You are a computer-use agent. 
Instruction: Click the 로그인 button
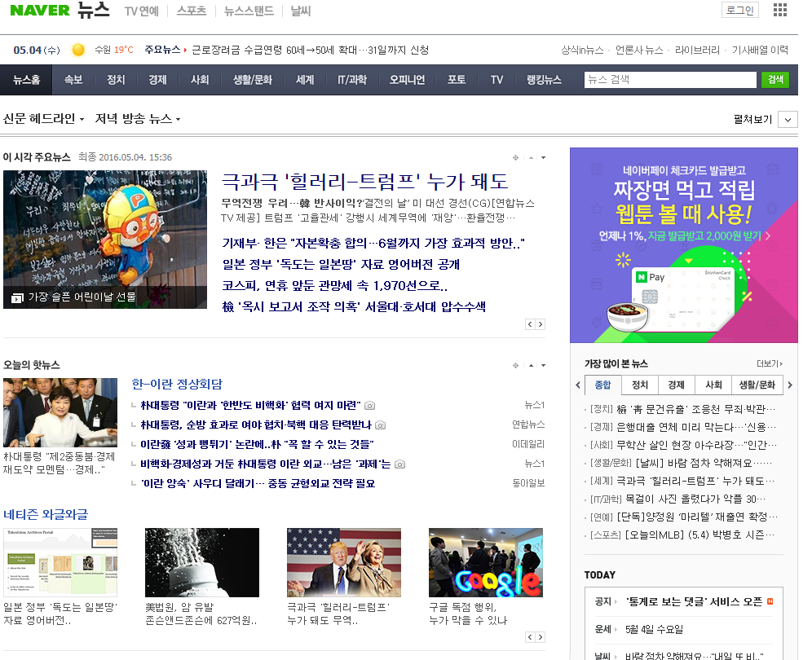(x=740, y=11)
